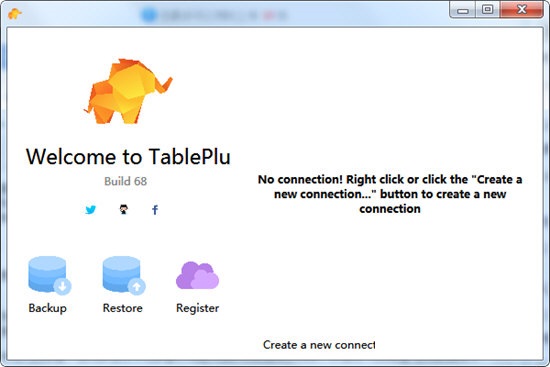The image size is (550, 367).
Task: Click the Restore database icon
Action: [x=124, y=275]
